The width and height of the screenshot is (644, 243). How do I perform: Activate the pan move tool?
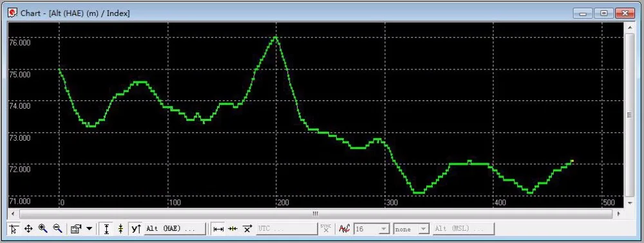[28, 229]
